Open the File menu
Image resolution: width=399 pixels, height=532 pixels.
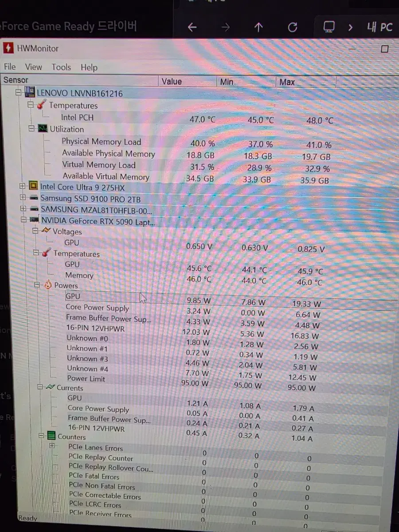(x=10, y=67)
